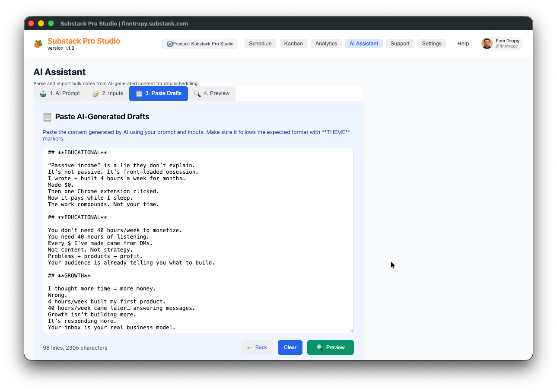Click the robot icon in AI Prompt tab
Image resolution: width=557 pixels, height=392 pixels.
click(x=43, y=93)
